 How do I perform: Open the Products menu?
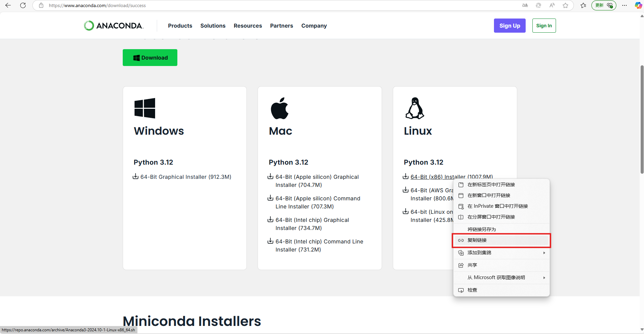pos(180,26)
